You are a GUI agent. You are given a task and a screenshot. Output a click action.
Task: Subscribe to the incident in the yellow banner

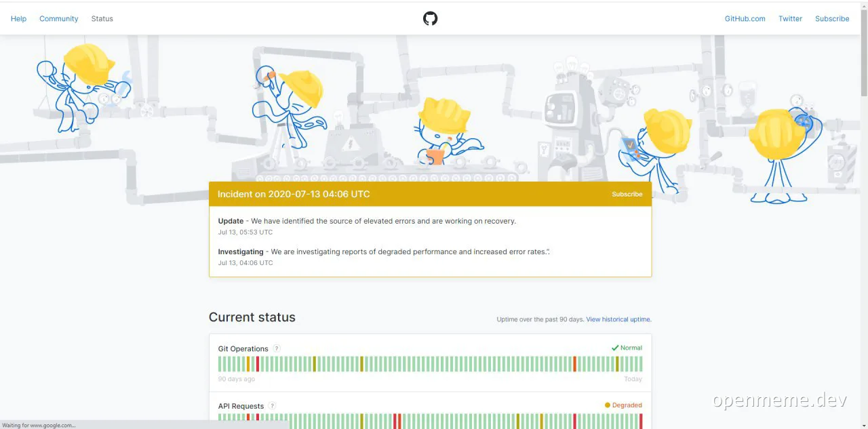point(627,194)
